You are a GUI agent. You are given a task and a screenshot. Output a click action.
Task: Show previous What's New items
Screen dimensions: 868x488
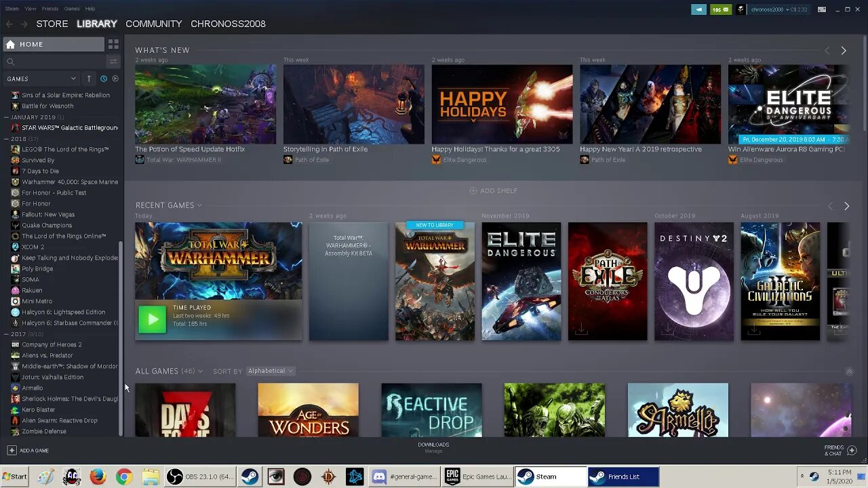(x=827, y=51)
